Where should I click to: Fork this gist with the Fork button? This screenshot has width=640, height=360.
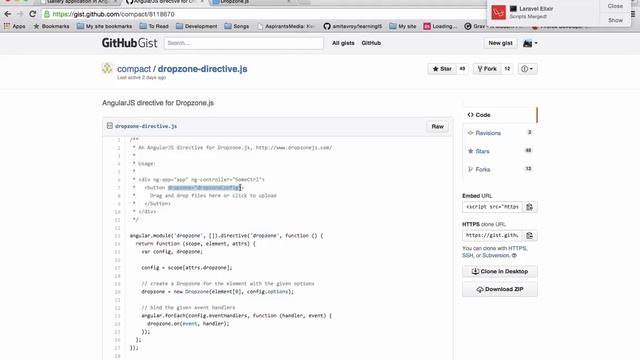(487, 69)
